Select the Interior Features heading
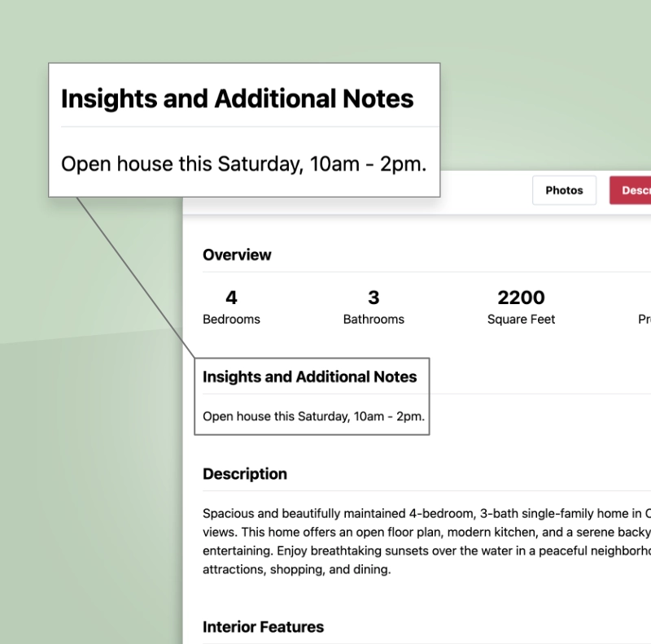The width and height of the screenshot is (651, 644). (263, 627)
